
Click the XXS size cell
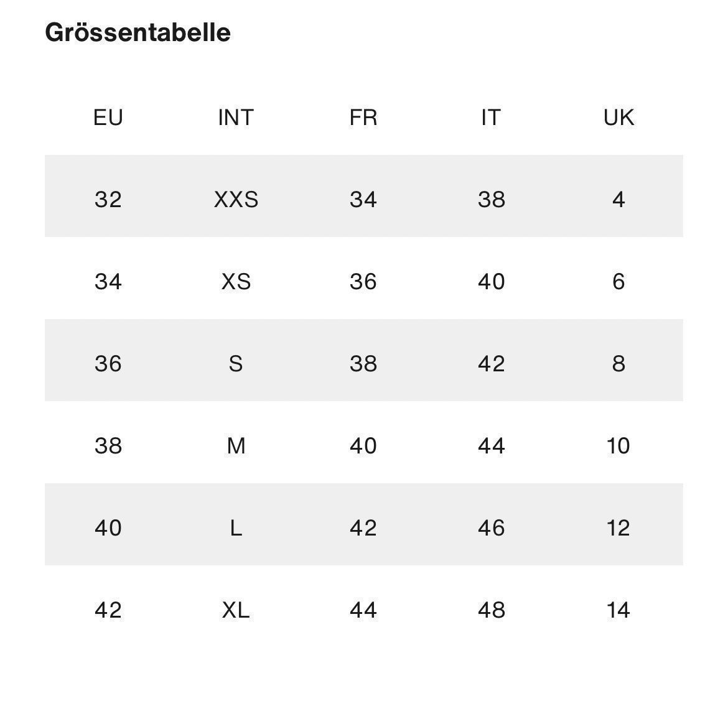tap(236, 200)
